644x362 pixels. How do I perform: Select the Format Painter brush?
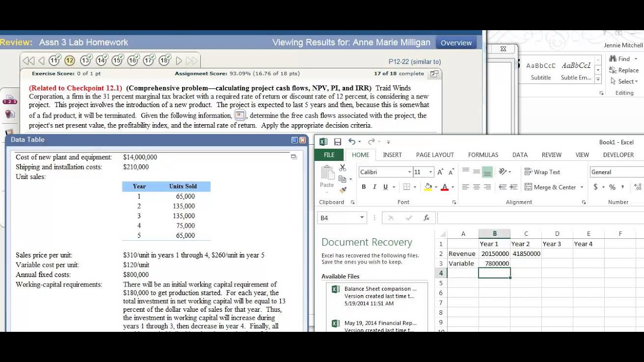click(x=343, y=190)
